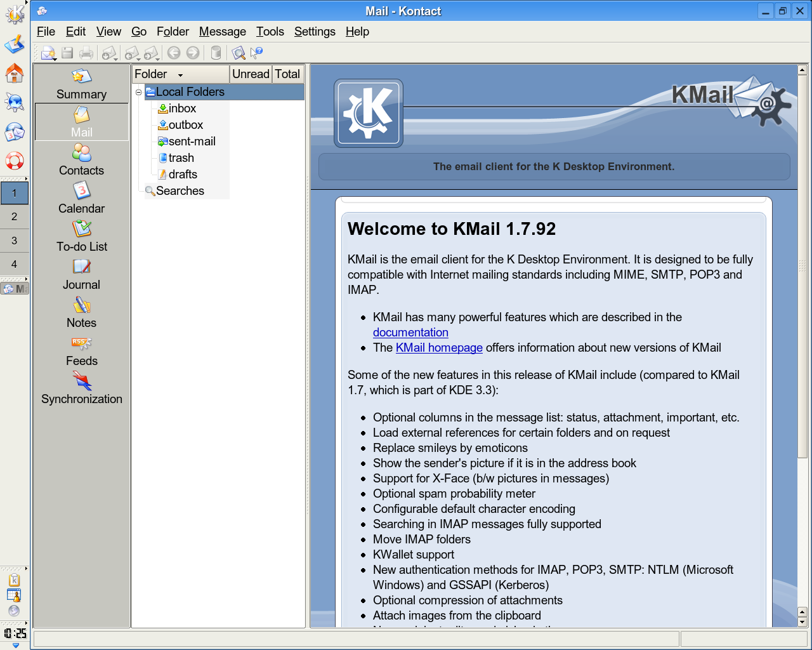Click the Forward envelope toolbar icon

click(x=151, y=53)
